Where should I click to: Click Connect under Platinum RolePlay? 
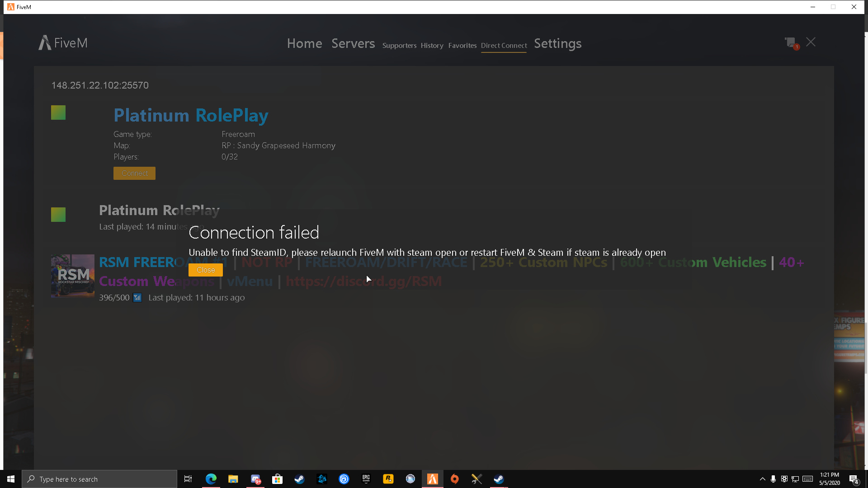coord(134,173)
